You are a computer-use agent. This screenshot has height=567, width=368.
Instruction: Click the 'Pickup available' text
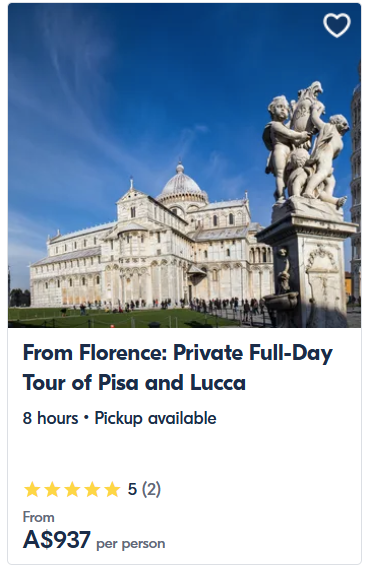click(x=155, y=418)
